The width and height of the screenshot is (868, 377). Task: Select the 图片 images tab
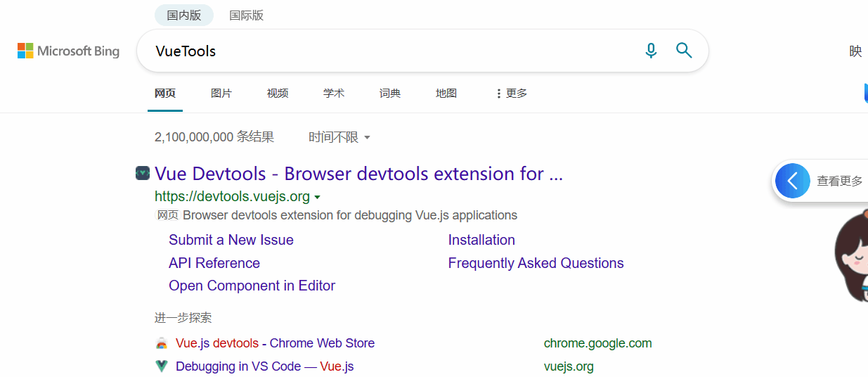221,93
